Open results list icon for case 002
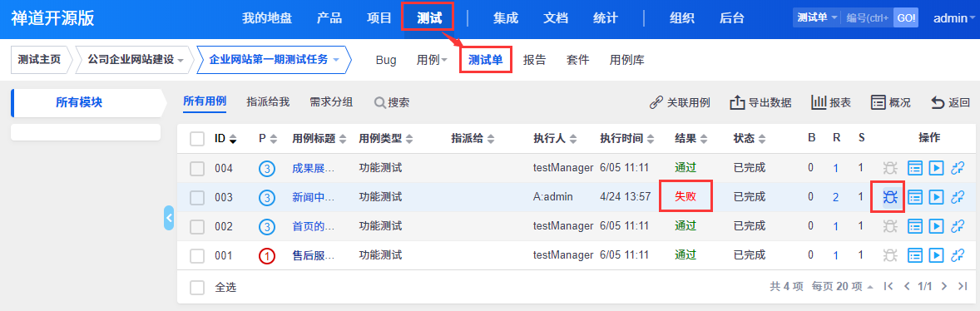The height and width of the screenshot is (311, 980). [915, 226]
